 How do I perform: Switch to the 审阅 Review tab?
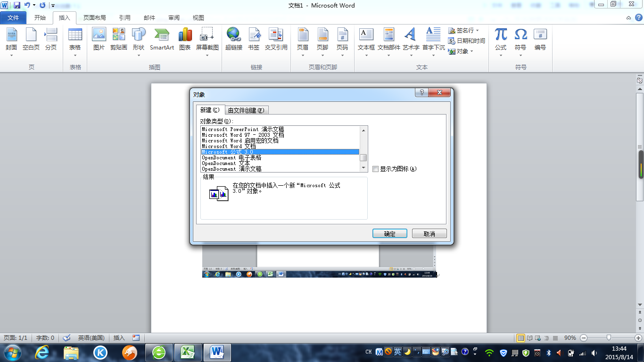[174, 18]
